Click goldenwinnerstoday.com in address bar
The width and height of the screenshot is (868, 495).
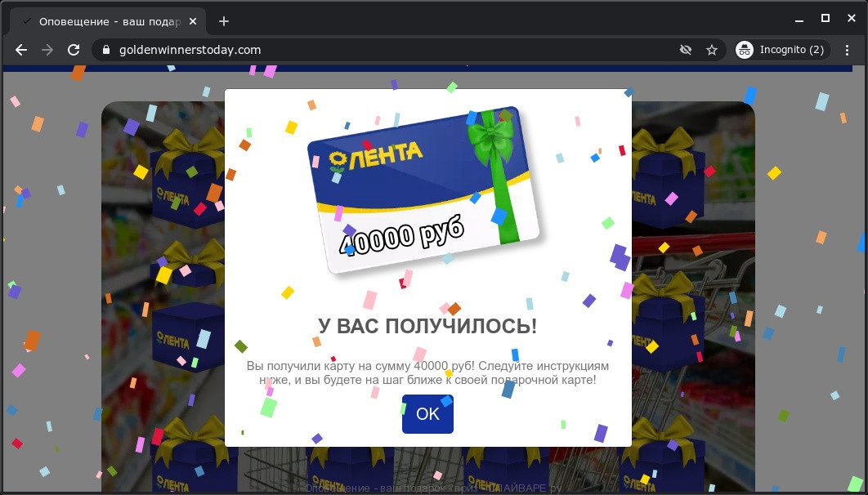point(190,50)
